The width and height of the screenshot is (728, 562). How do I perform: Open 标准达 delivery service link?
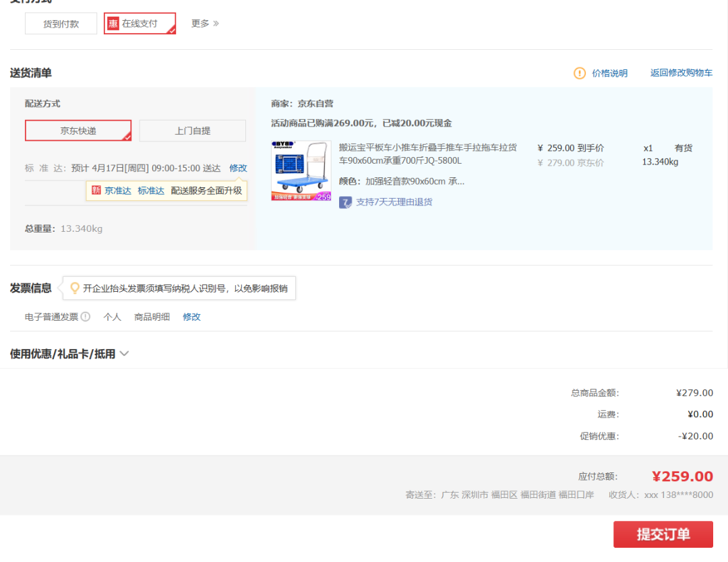coord(151,191)
